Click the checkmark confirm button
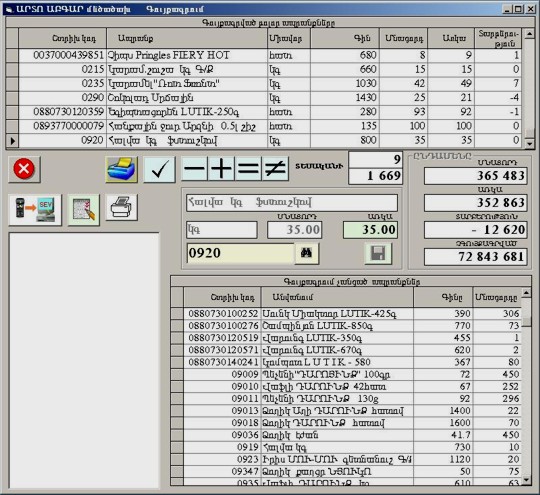The width and height of the screenshot is (540, 495). (159, 169)
